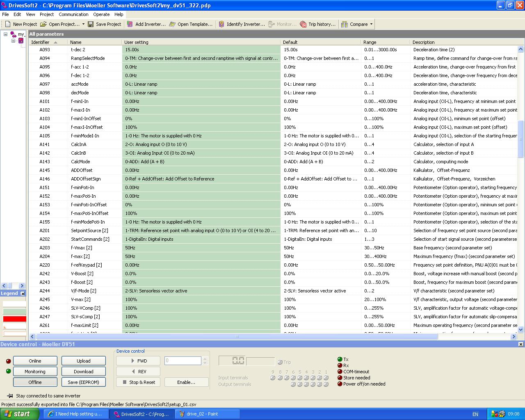The width and height of the screenshot is (525, 420).
Task: Click the red Legend color swatch
Action: coord(14,319)
